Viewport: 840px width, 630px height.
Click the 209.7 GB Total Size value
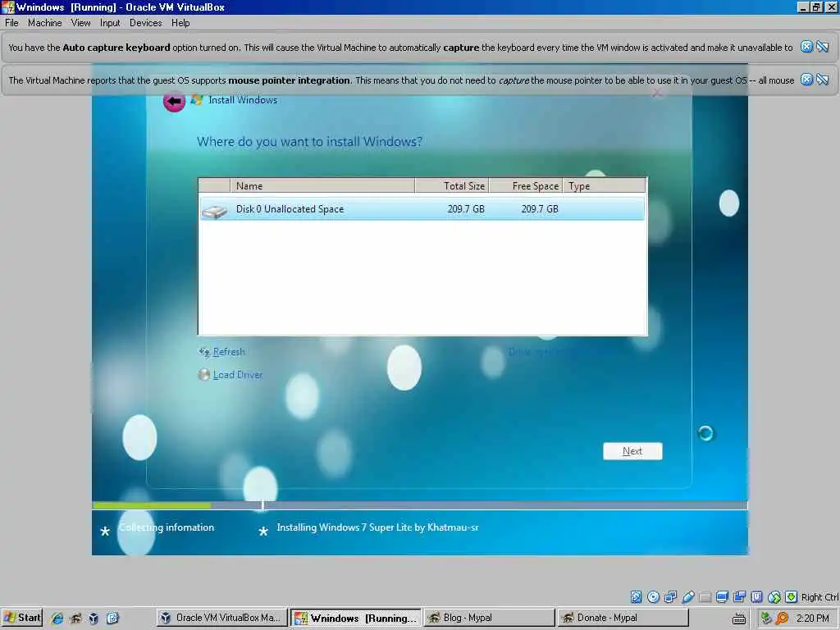pos(466,209)
